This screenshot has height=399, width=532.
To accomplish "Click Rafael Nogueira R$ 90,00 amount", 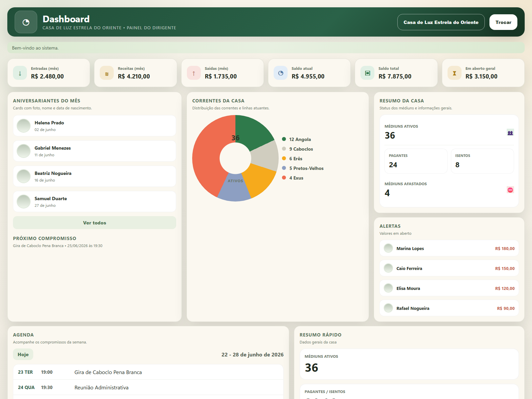I will (506, 308).
